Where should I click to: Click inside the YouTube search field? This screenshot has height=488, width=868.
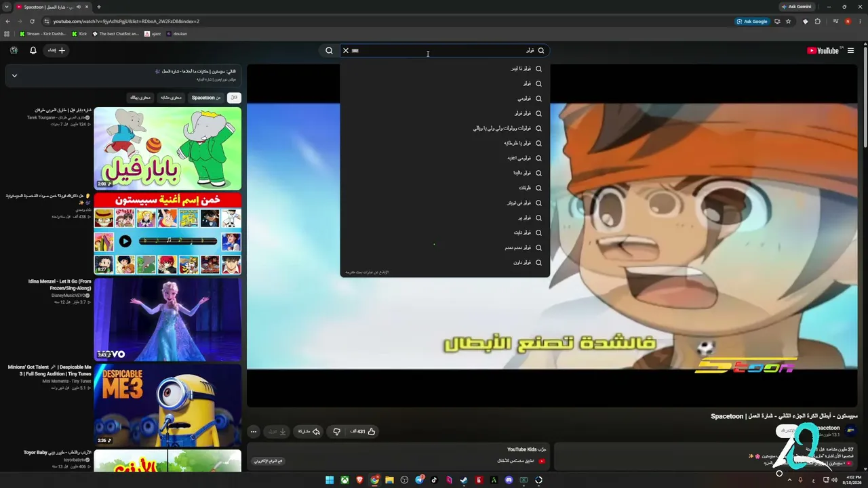[444, 50]
